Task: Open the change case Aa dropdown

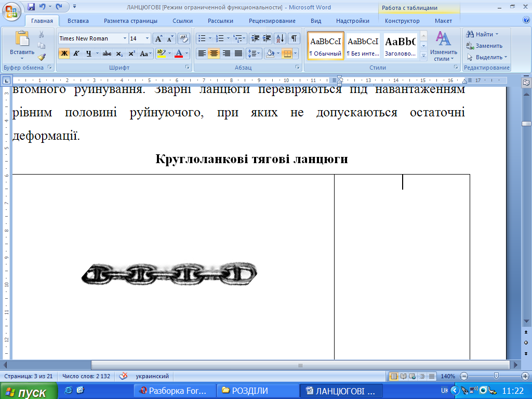Action: tap(146, 54)
